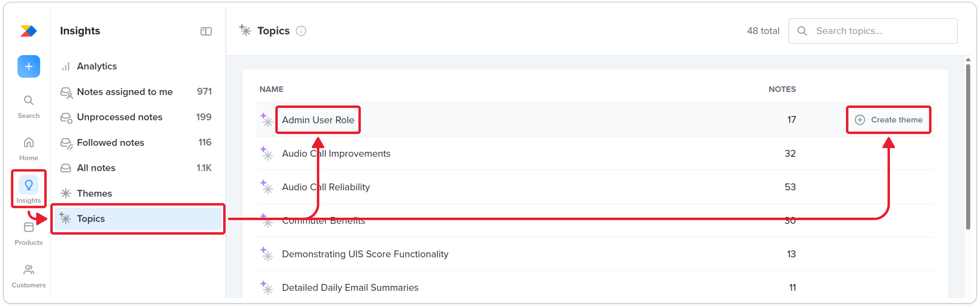Go to Home in the left rail

click(x=29, y=149)
